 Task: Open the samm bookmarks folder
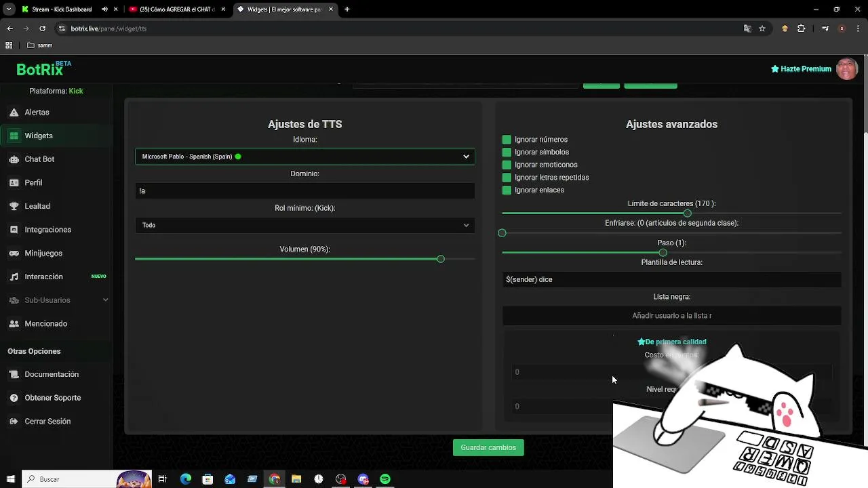pos(40,45)
